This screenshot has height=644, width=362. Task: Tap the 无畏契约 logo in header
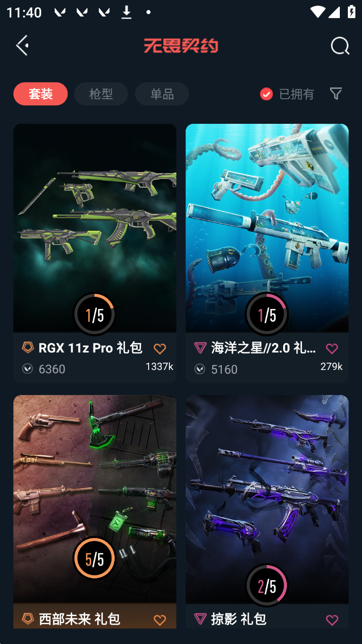(181, 46)
